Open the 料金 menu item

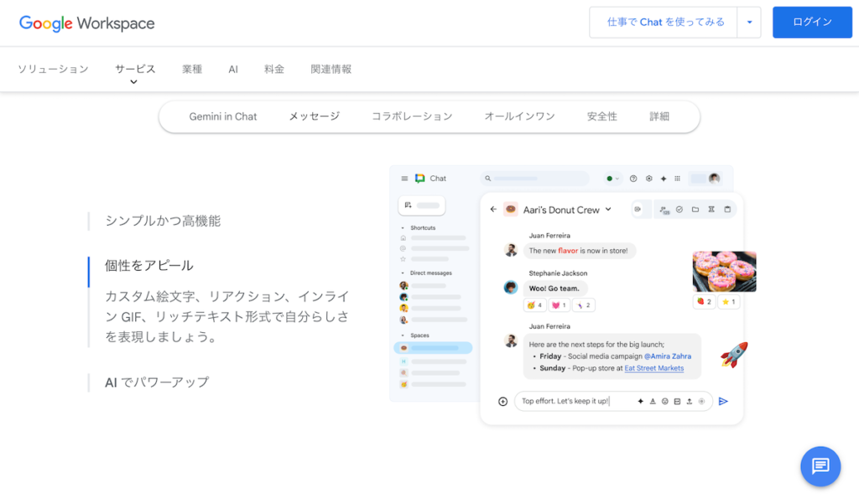274,69
